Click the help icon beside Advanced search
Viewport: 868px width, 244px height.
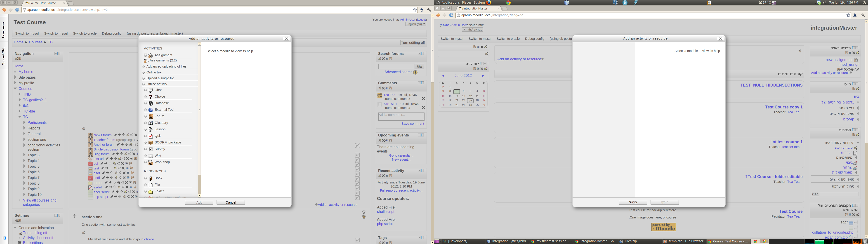[415, 72]
